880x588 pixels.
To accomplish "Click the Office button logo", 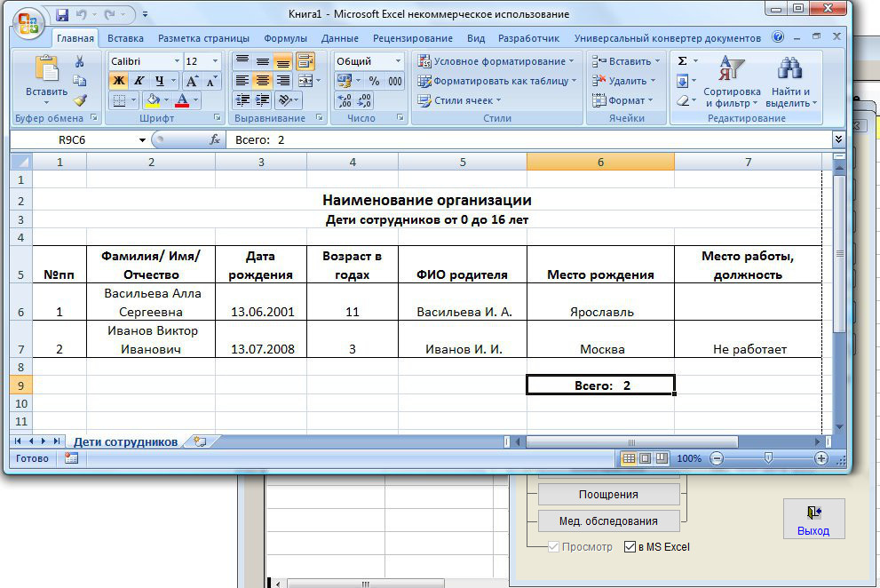I will point(29,20).
